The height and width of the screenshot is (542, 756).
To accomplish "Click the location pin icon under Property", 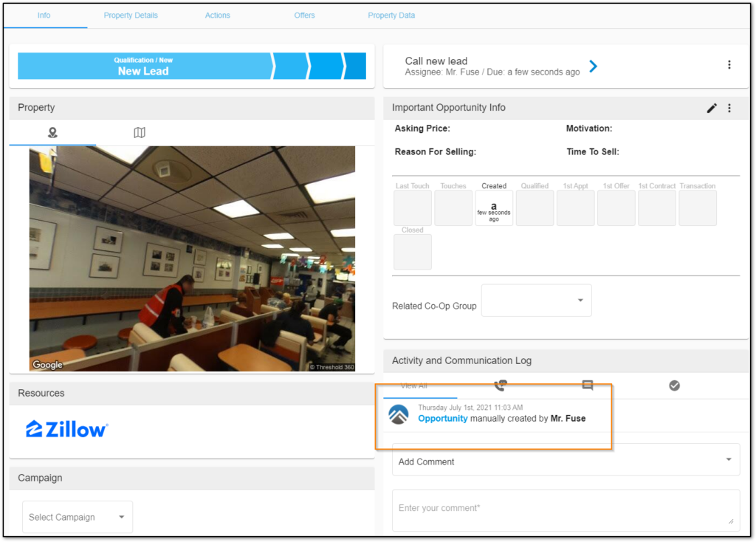I will [x=52, y=133].
